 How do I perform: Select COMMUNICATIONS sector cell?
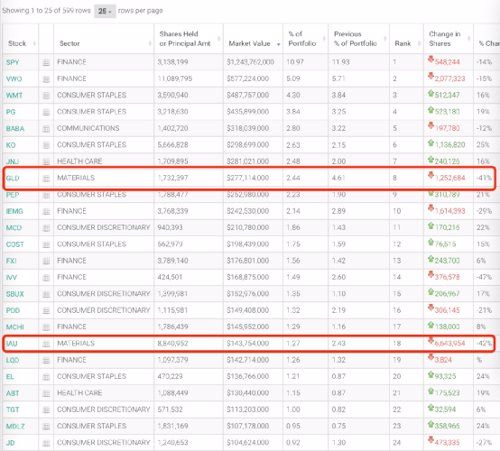pos(88,128)
